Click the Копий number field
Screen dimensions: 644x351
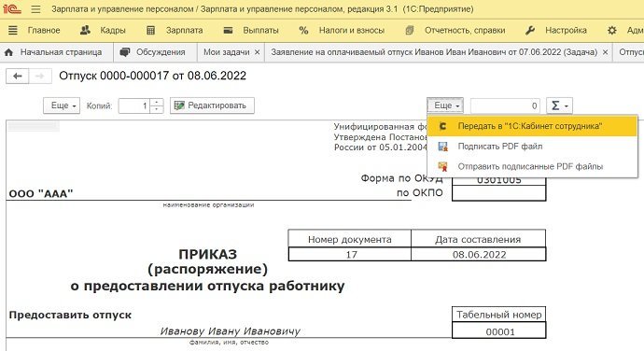pos(134,105)
